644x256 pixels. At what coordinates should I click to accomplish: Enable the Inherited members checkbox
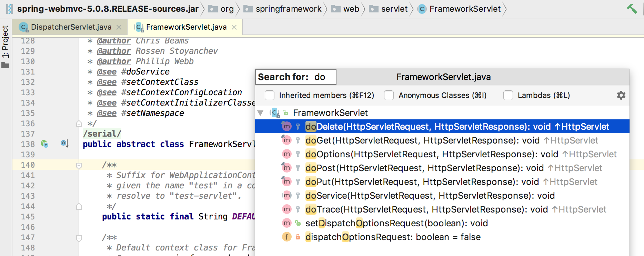[x=270, y=95]
